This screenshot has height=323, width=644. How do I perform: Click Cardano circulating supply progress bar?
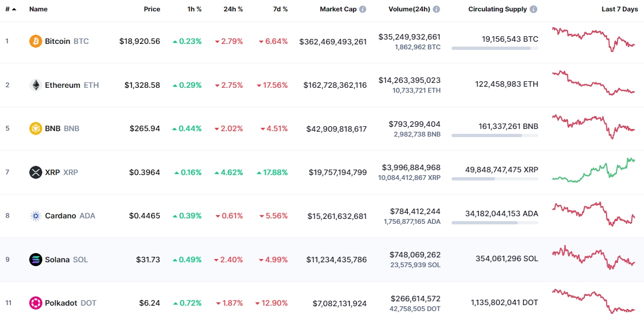[x=494, y=223]
